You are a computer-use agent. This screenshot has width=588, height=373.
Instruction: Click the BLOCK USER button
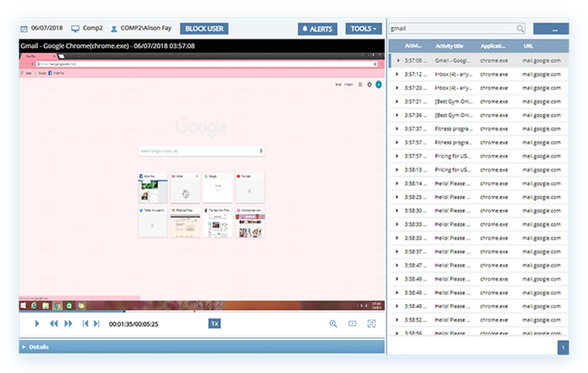pyautogui.click(x=204, y=29)
